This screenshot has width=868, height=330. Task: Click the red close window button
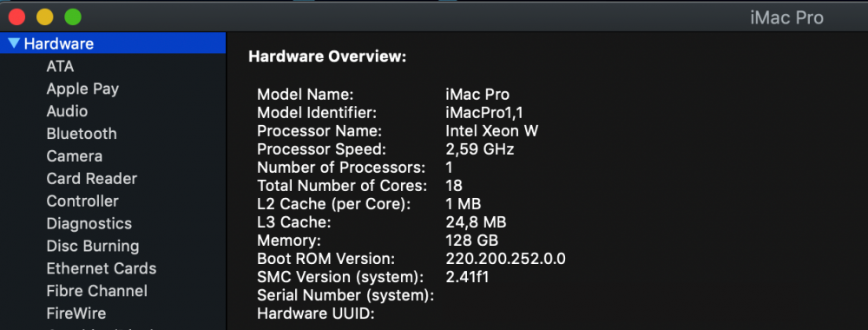[x=16, y=16]
